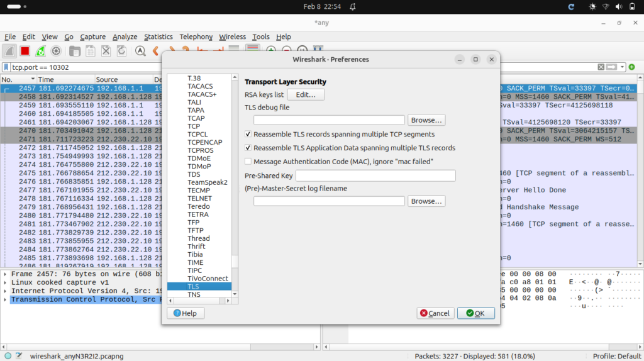Click the volume speaker icon
This screenshot has height=361, width=644.
click(x=619, y=6)
